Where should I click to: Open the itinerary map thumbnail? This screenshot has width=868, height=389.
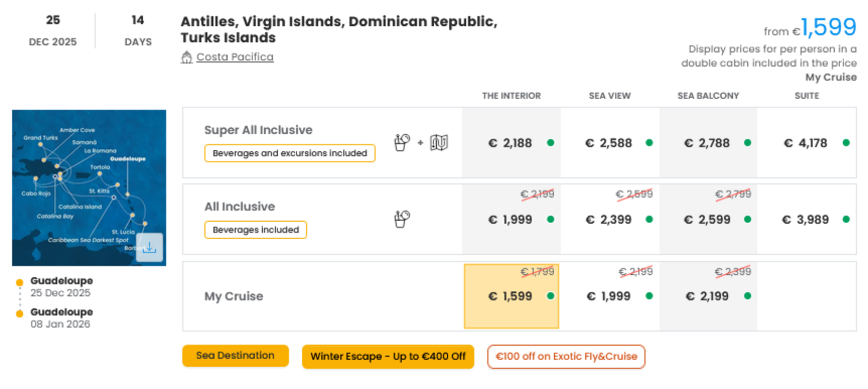[x=89, y=188]
